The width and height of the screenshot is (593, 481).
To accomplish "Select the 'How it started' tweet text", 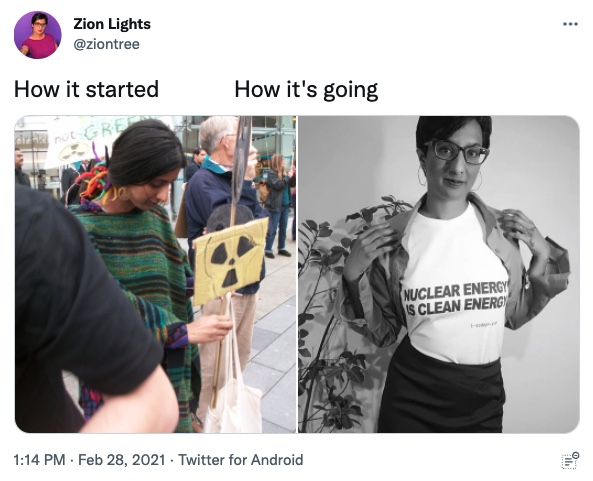I will tap(86, 89).
